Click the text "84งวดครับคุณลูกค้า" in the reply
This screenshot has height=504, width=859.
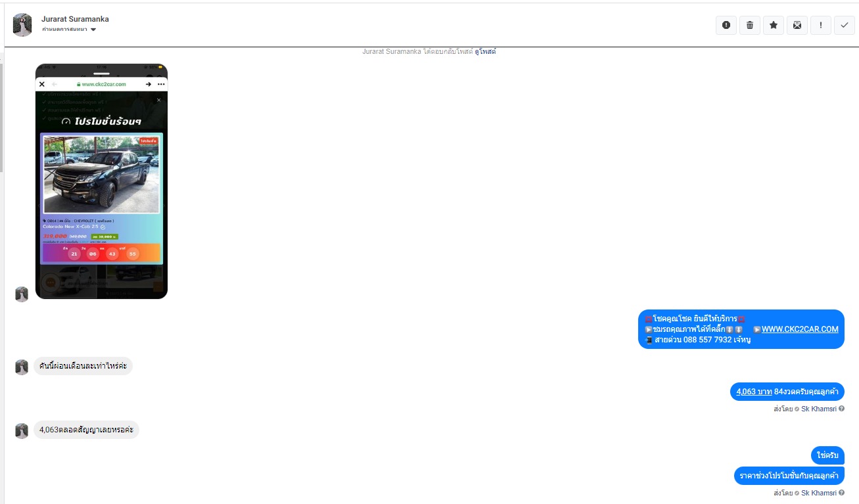click(806, 392)
